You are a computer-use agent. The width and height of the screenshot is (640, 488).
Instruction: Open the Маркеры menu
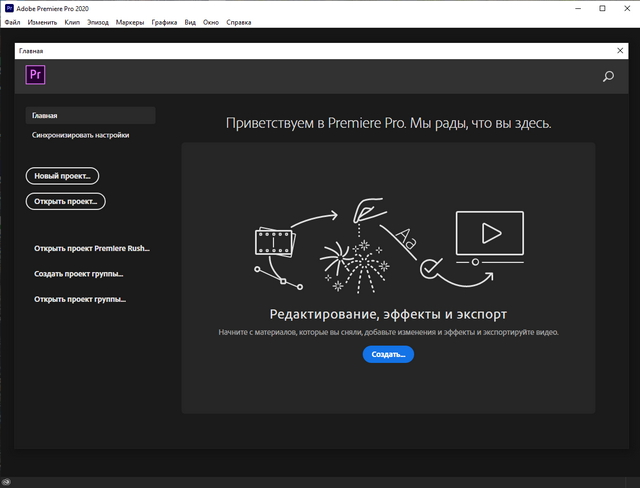point(129,21)
